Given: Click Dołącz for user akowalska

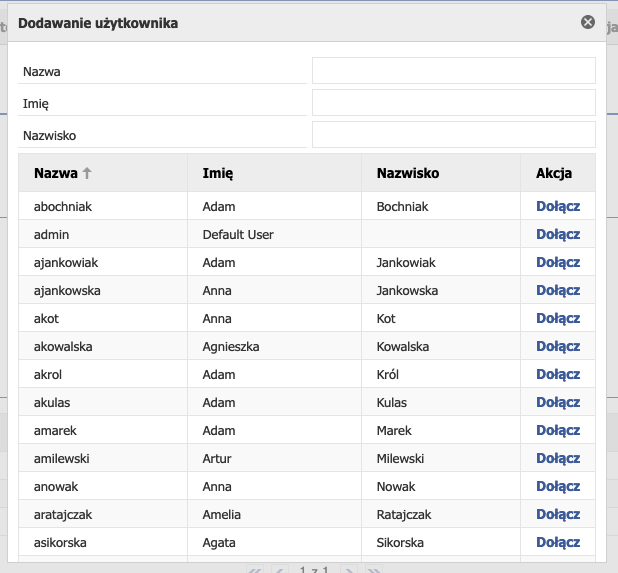Looking at the screenshot, I should coord(558,346).
